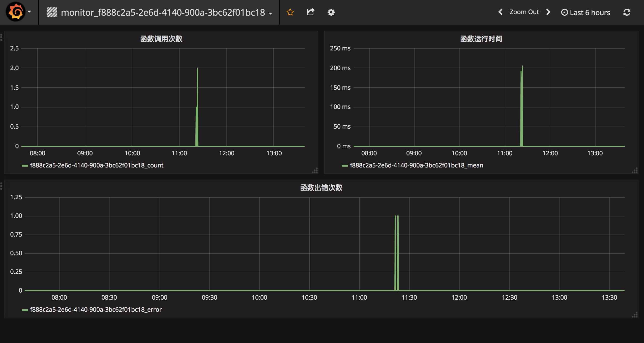644x343 pixels.
Task: Open the first row handle menu
Action: tap(2, 37)
